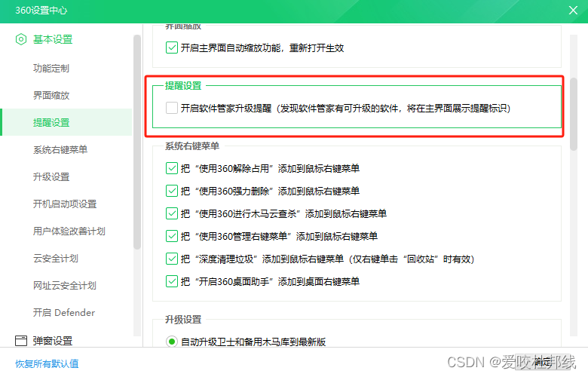This screenshot has width=588, height=377.
Task: Enable 开启软件管家升级提醒 checkbox
Action: pos(172,108)
